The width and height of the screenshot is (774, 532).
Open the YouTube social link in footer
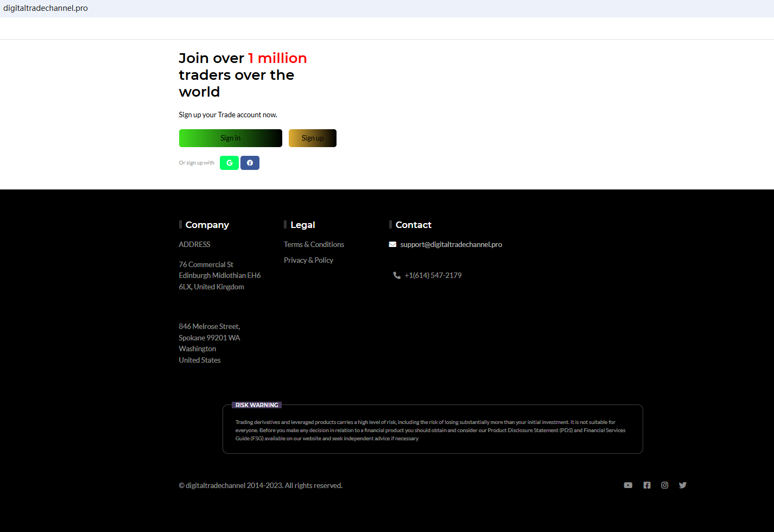[628, 485]
